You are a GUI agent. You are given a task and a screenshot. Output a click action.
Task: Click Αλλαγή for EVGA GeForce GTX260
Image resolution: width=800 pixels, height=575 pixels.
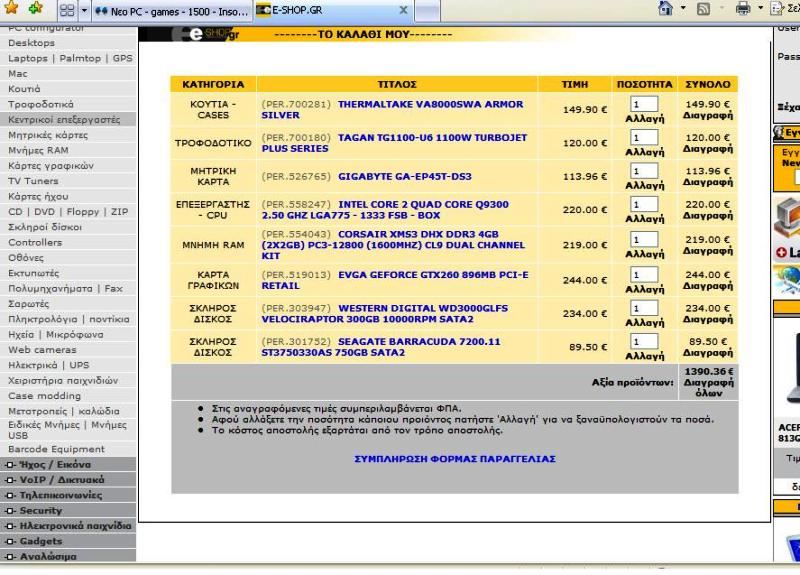click(645, 289)
